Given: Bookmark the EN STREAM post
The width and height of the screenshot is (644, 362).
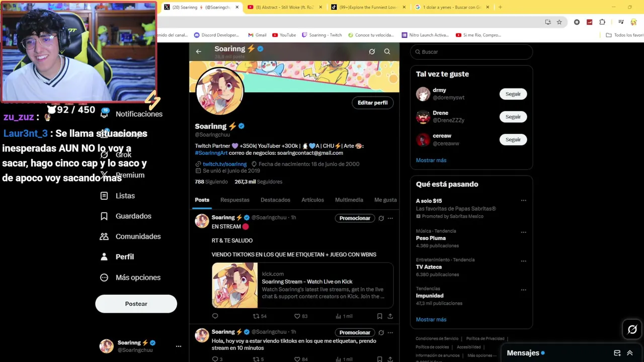Looking at the screenshot, I should click(x=379, y=316).
